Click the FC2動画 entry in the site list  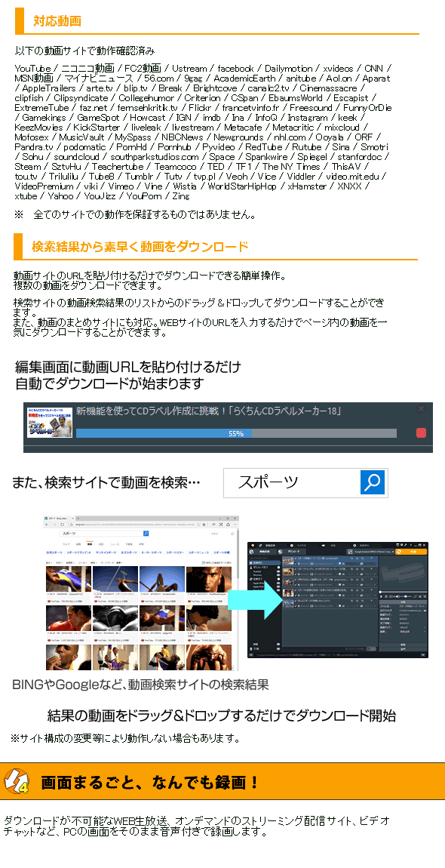tap(143, 69)
